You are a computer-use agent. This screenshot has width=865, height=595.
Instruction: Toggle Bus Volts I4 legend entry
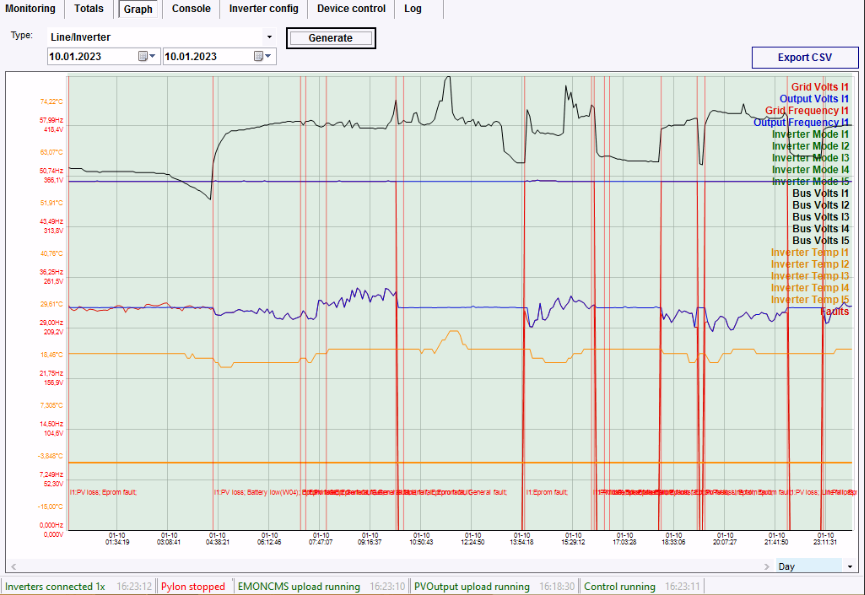[821, 228]
